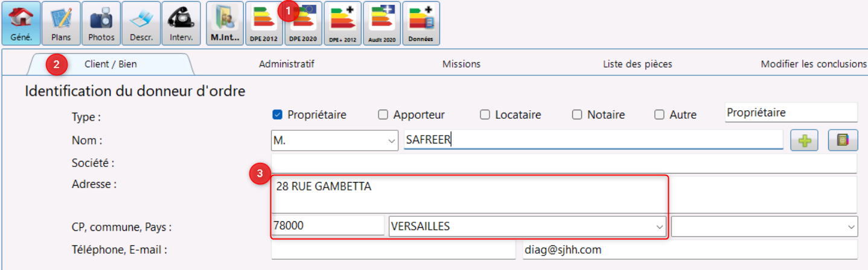
Task: Open the Photos camera icon
Action: [x=101, y=24]
